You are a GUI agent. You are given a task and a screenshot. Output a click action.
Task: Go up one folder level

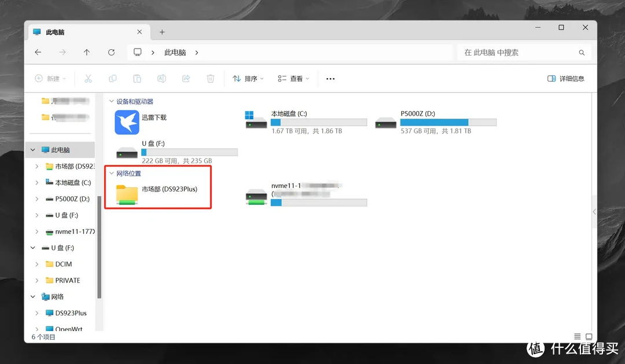point(87,52)
